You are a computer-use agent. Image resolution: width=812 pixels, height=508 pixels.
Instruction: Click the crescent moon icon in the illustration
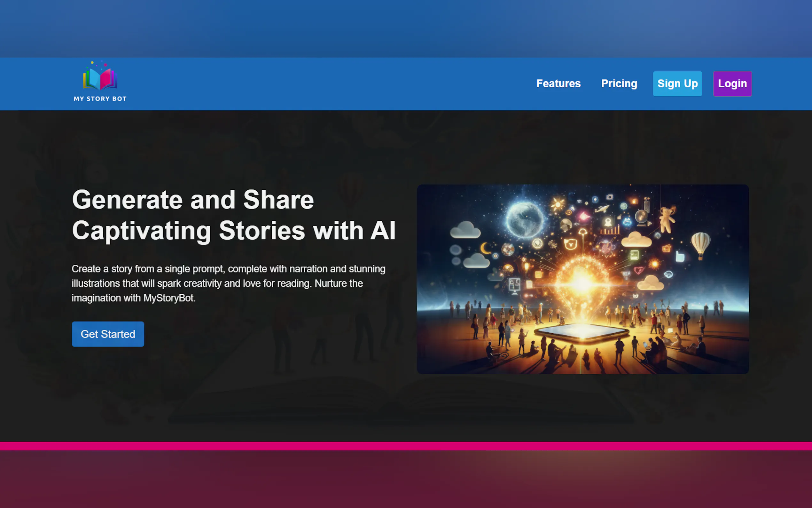485,249
